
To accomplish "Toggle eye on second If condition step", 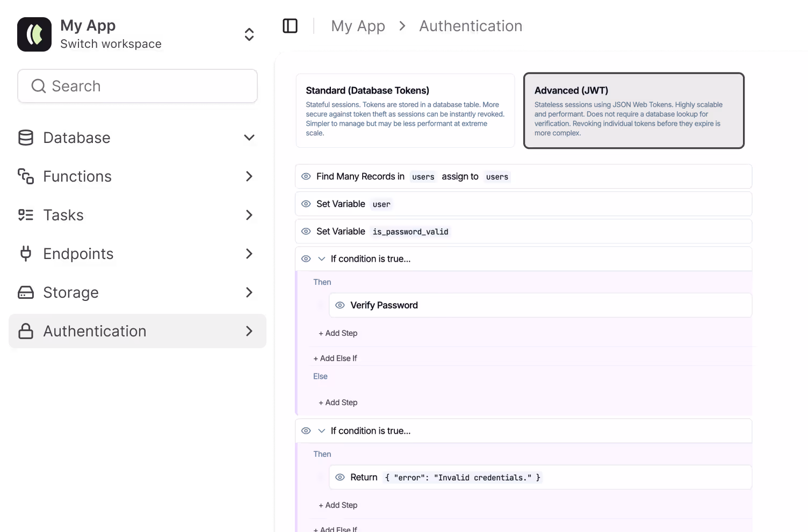I will [x=306, y=430].
